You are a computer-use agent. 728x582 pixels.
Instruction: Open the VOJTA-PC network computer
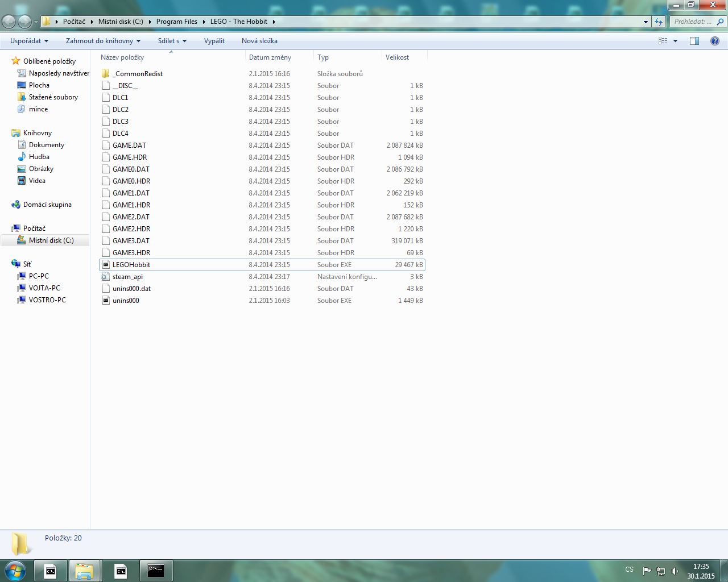pos(44,288)
